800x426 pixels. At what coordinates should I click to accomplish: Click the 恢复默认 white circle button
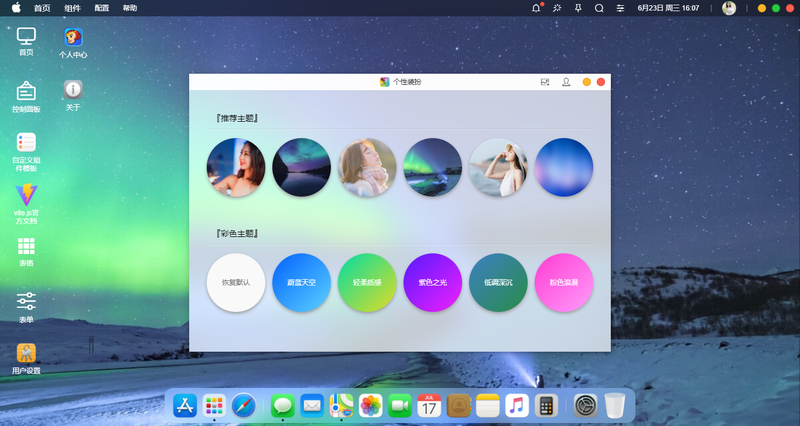pyautogui.click(x=236, y=283)
